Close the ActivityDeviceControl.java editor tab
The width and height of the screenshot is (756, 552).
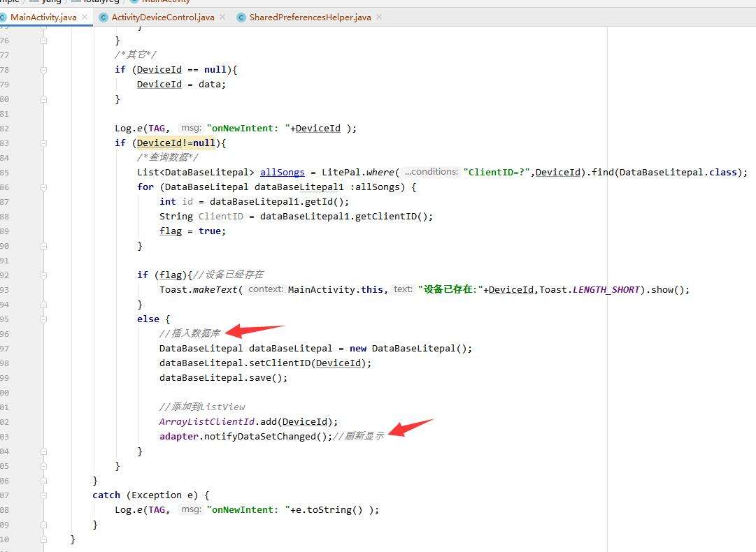tap(222, 17)
